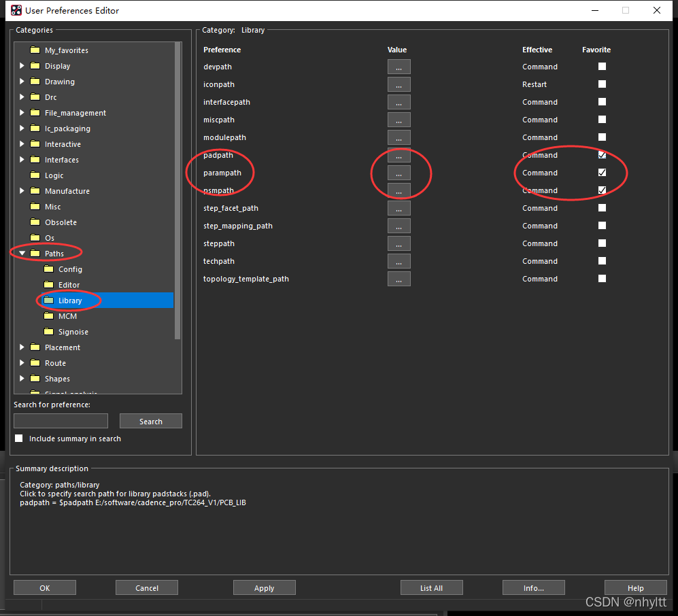The height and width of the screenshot is (616, 678).
Task: Click the List All button
Action: click(x=431, y=588)
